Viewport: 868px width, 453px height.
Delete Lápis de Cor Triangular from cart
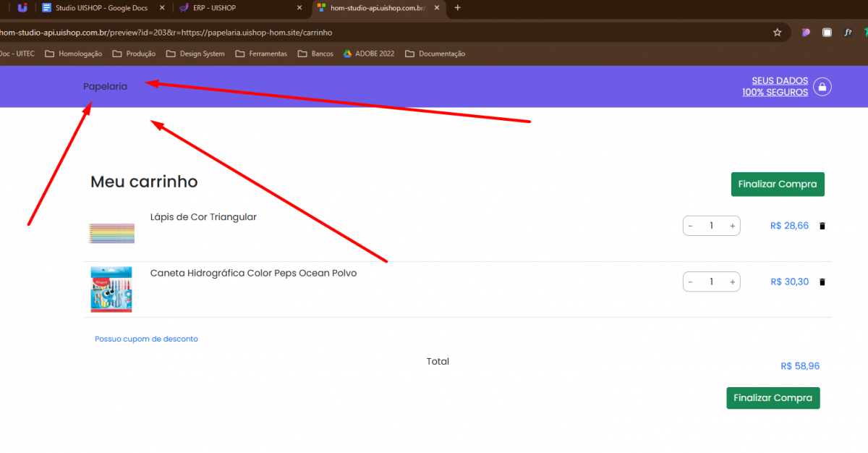[x=822, y=226]
